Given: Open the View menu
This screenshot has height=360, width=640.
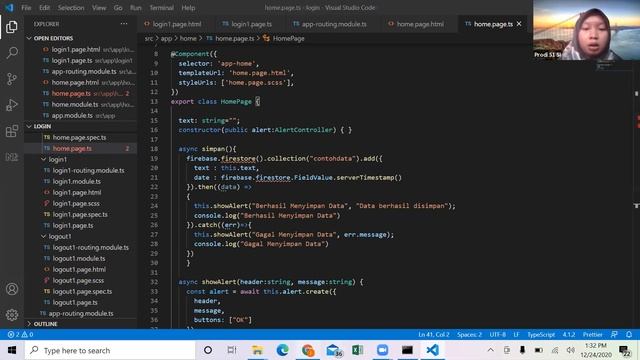Looking at the screenshot, I should [x=99, y=8].
